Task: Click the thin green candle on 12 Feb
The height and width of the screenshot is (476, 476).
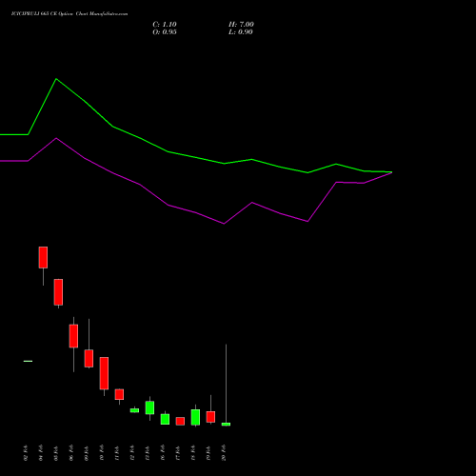Action: click(x=134, y=410)
